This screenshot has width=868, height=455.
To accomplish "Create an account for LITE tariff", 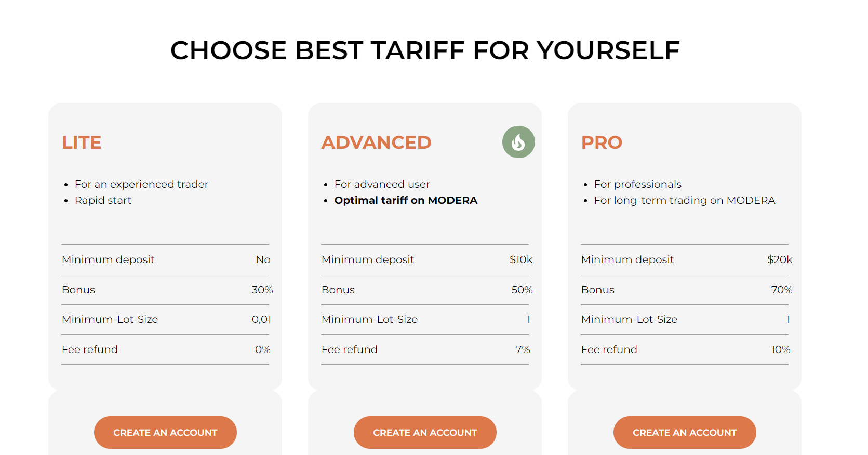I will point(165,432).
